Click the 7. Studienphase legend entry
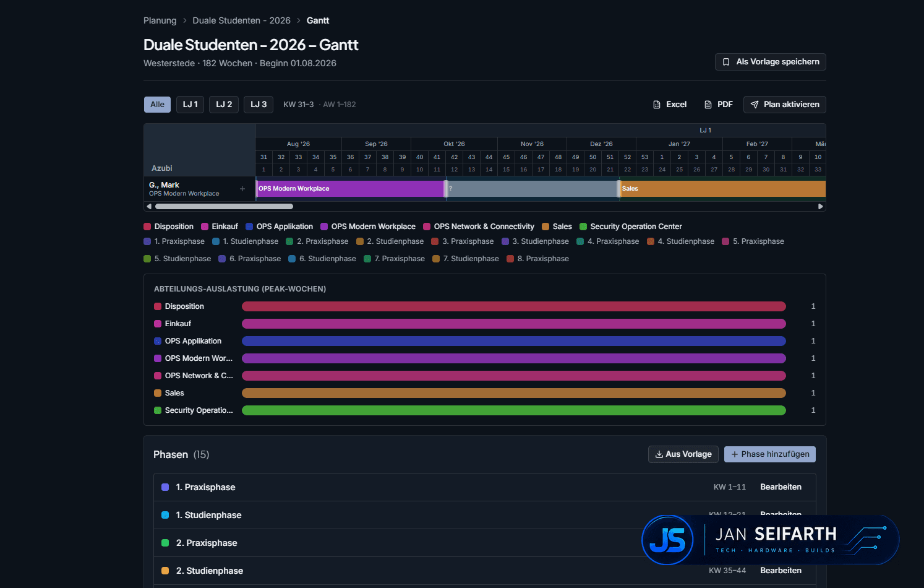 (466, 259)
